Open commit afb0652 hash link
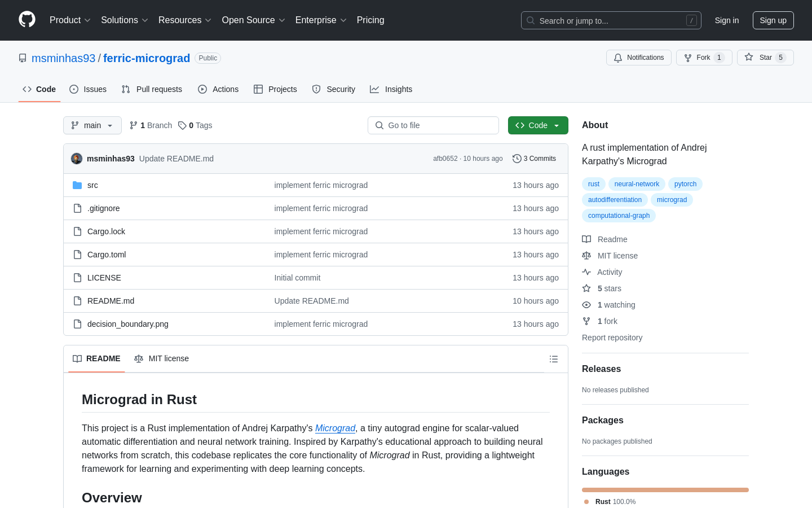Screen dimensions: 812x508 click(445, 159)
